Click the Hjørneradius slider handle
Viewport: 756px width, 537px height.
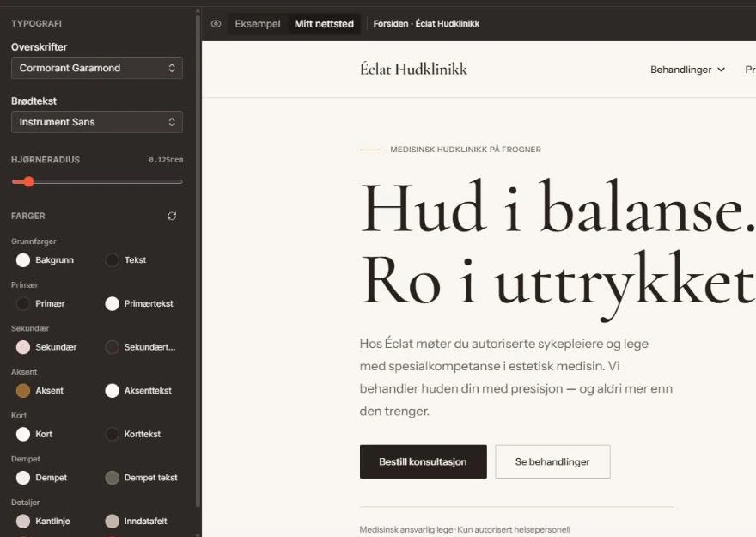[29, 182]
